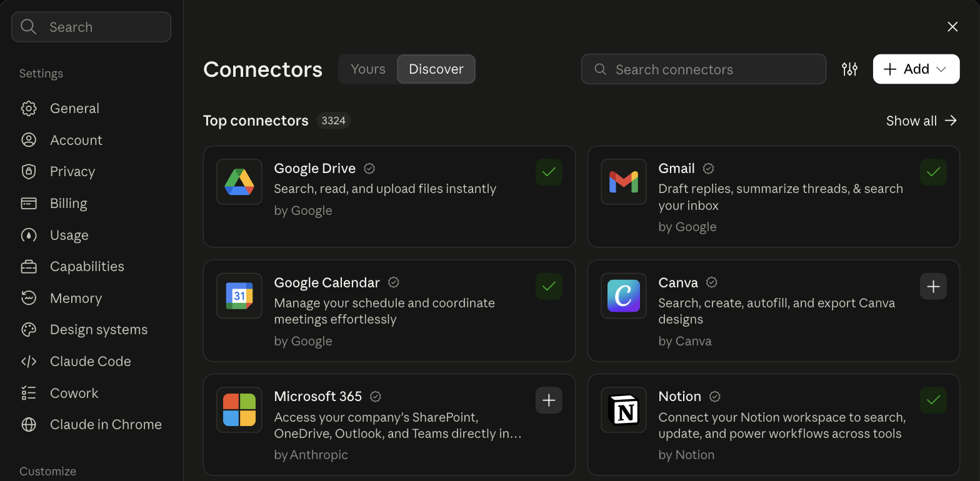Add the Canva connector with plus button
The height and width of the screenshot is (481, 980).
pos(933,287)
